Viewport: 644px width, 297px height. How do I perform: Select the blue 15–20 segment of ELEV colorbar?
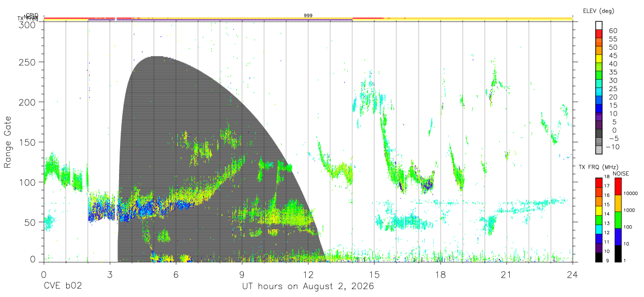click(x=599, y=101)
